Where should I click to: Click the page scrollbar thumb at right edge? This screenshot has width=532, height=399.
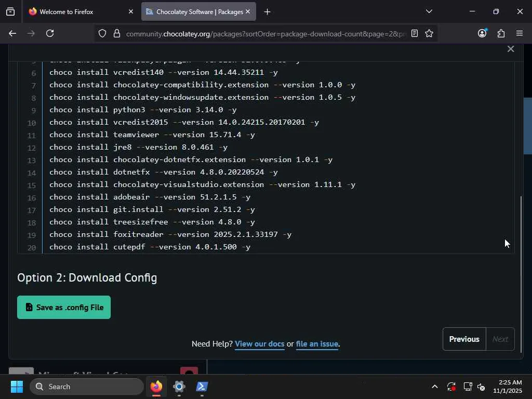pyautogui.click(x=528, y=126)
